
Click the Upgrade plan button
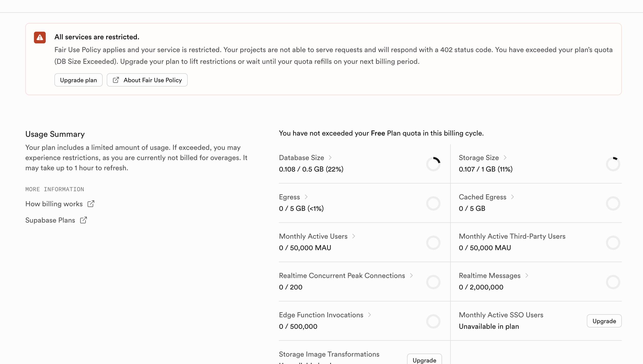(78, 80)
